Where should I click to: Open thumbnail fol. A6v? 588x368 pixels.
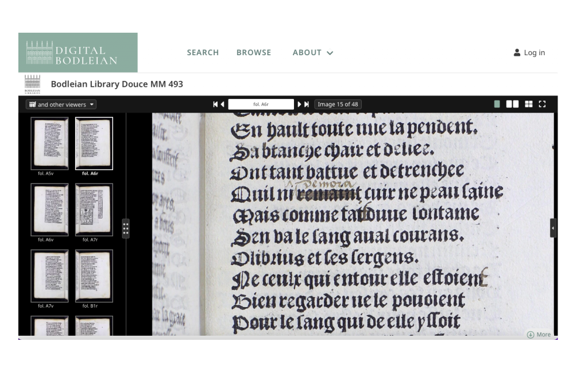(49, 209)
